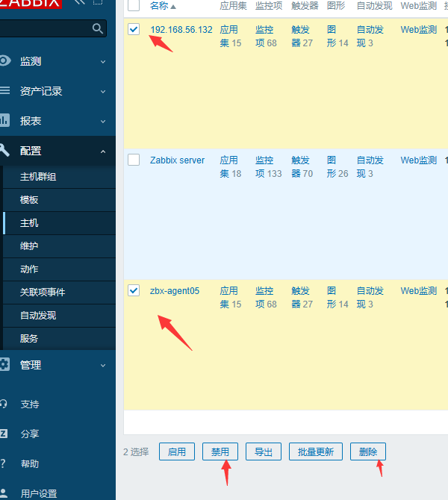Open host 192.168.56.132 link
Viewport: 448px width, 500px height.
[181, 30]
